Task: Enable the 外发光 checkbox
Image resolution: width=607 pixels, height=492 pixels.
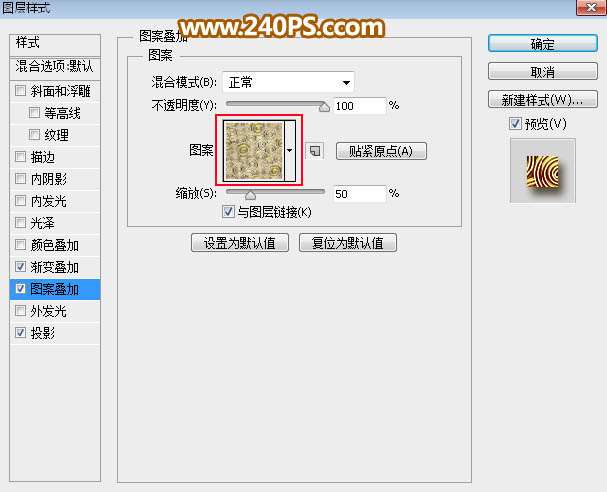Action: tap(20, 310)
